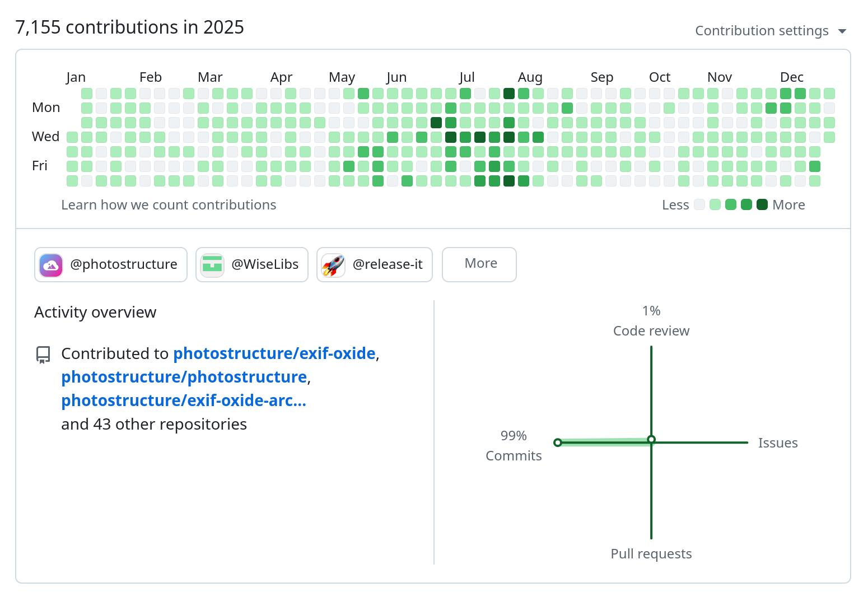
Task: Click the release-it rocket avatar icon
Action: pos(333,265)
